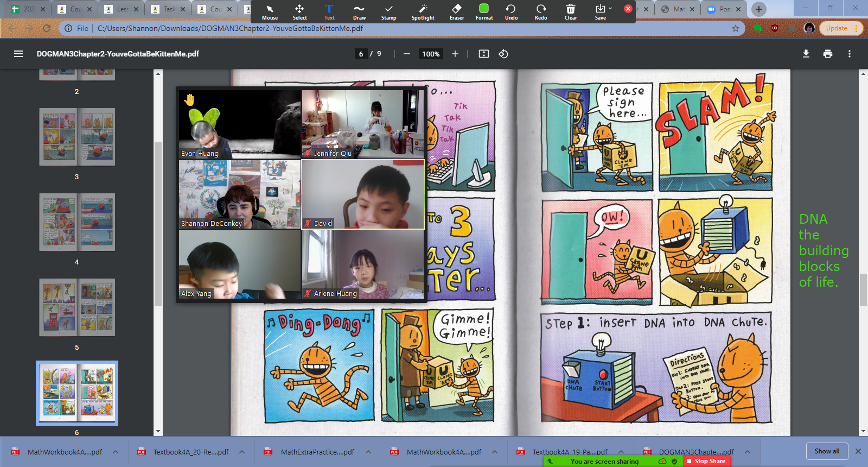Reload the browser page
Image resolution: width=868 pixels, height=467 pixels.
(47, 28)
